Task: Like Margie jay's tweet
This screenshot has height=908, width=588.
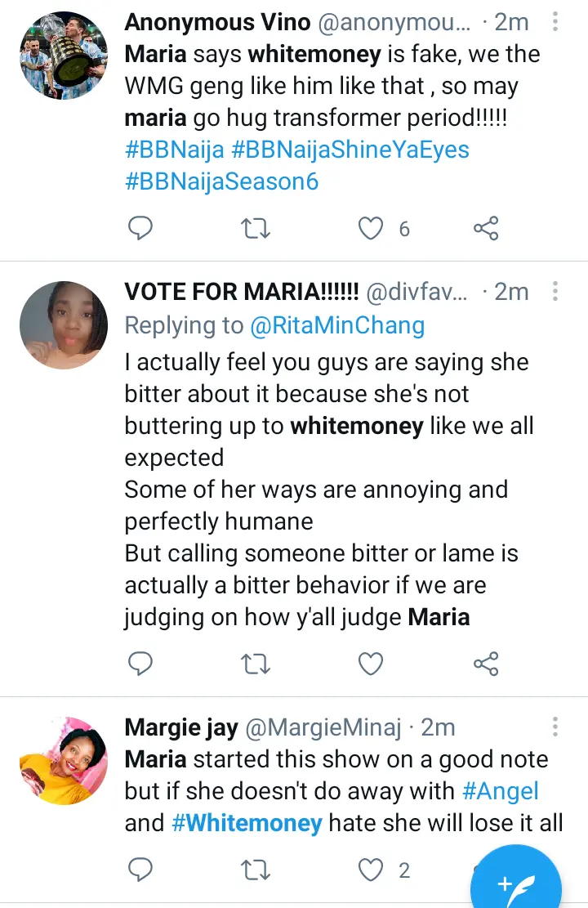Action: [x=372, y=870]
